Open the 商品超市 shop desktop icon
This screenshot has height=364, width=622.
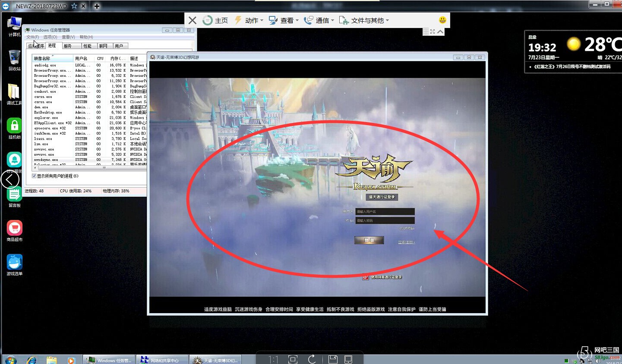coord(14,231)
